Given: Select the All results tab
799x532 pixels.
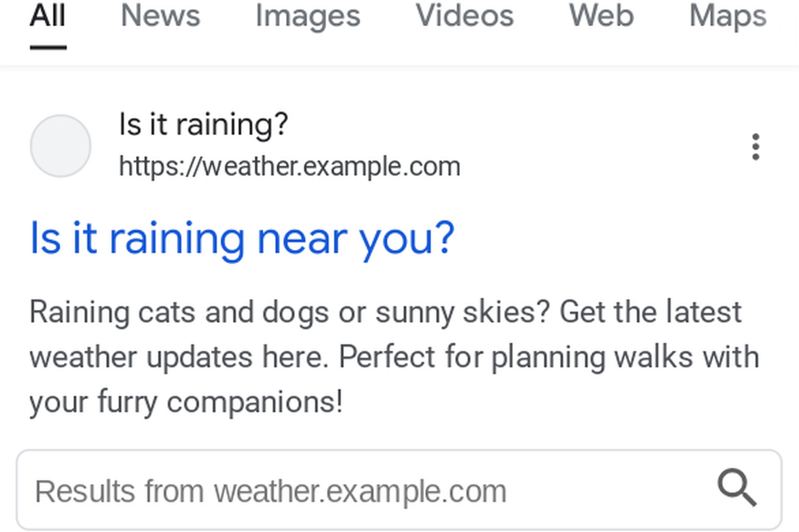Looking at the screenshot, I should [48, 16].
